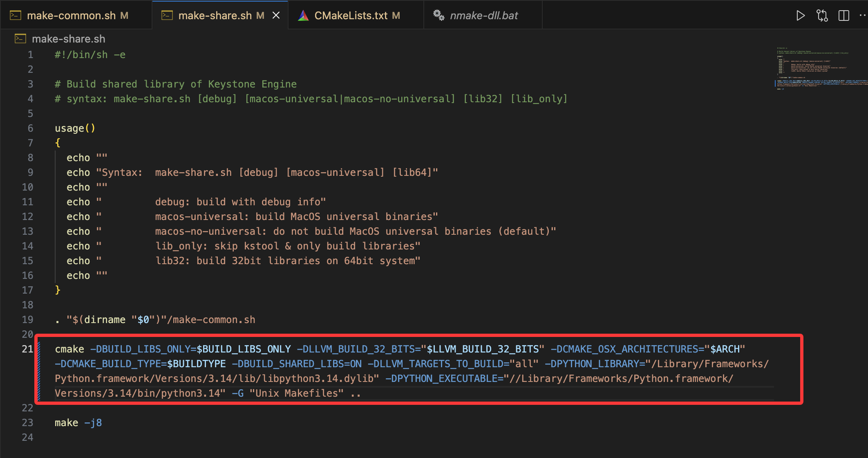
Task: Click the Run file play icon
Action: (x=800, y=16)
